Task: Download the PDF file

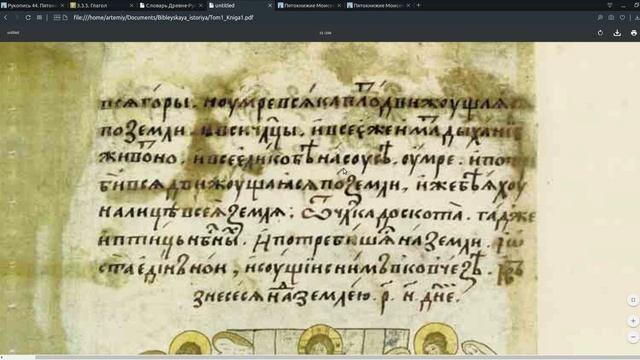Action: click(617, 33)
